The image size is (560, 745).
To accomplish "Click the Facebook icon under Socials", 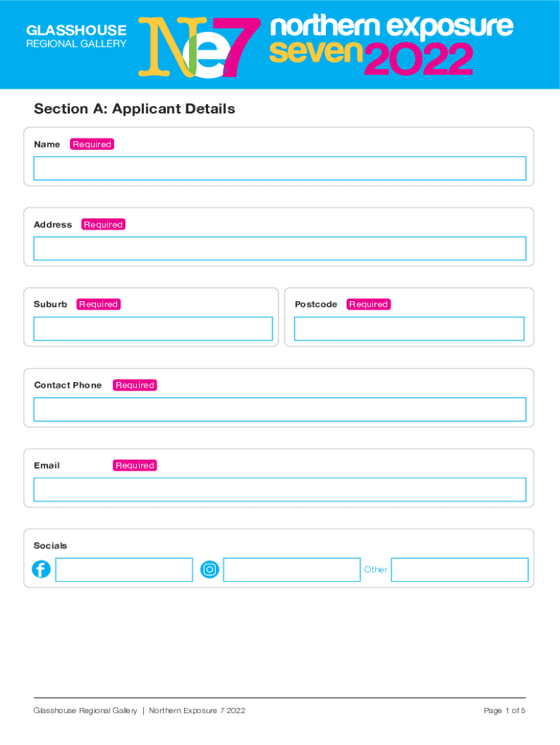I will (41, 570).
